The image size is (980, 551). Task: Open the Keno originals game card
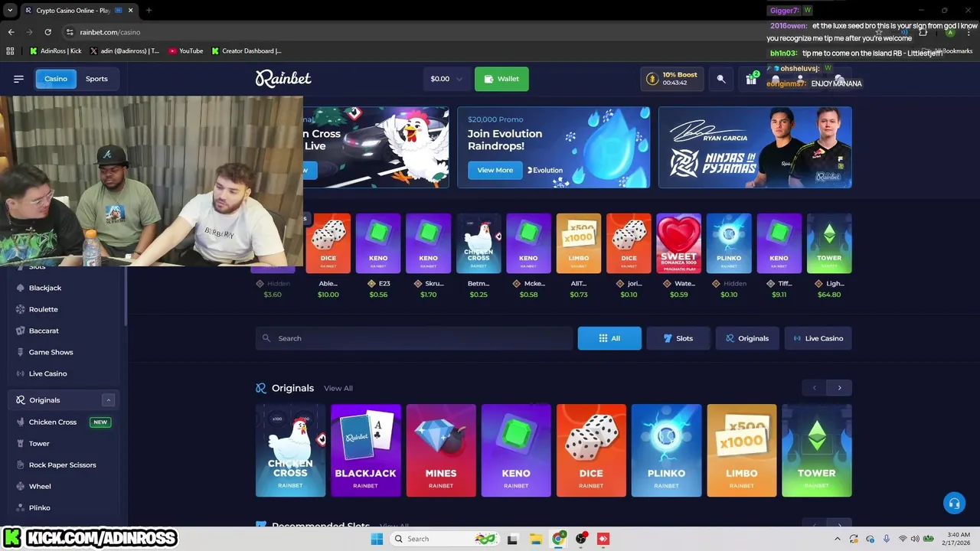(516, 451)
